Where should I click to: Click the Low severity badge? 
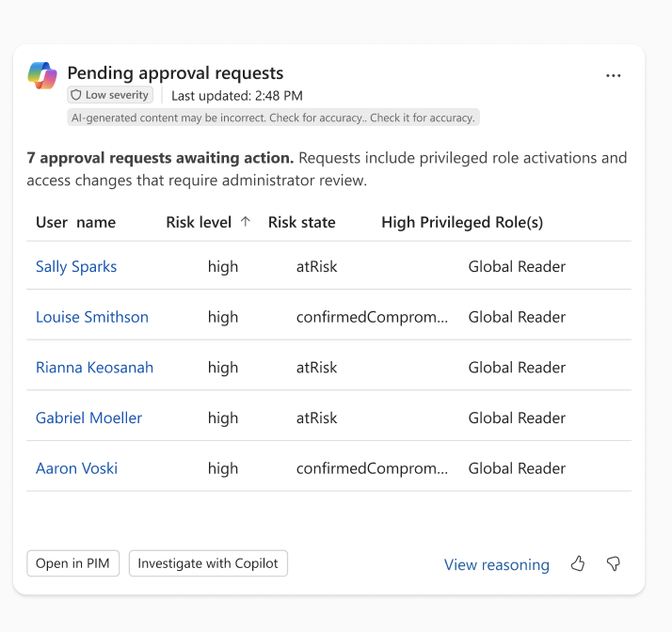click(x=110, y=95)
